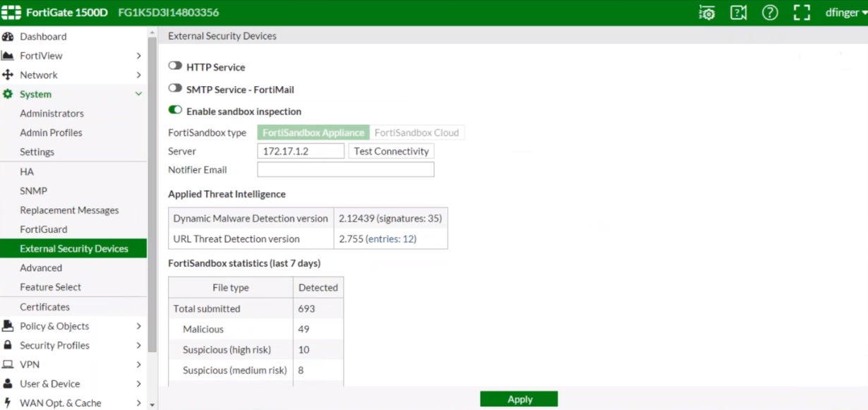Screen dimensions: 868x410
Task: Expand the User & Device chevron
Action: 138,384
